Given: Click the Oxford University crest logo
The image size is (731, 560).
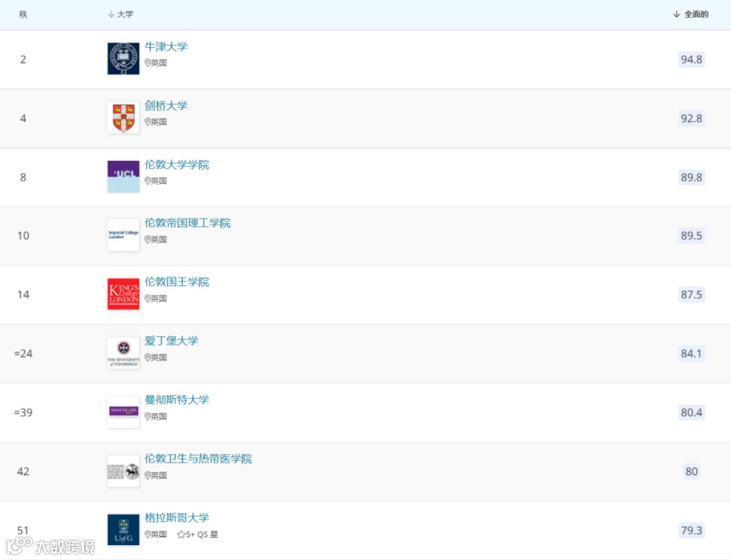Looking at the screenshot, I should coord(124,59).
